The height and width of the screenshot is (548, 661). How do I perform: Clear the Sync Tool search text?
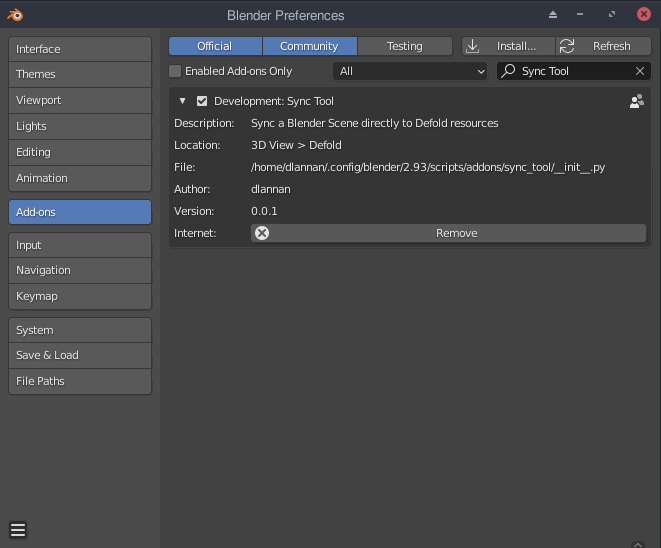click(640, 71)
